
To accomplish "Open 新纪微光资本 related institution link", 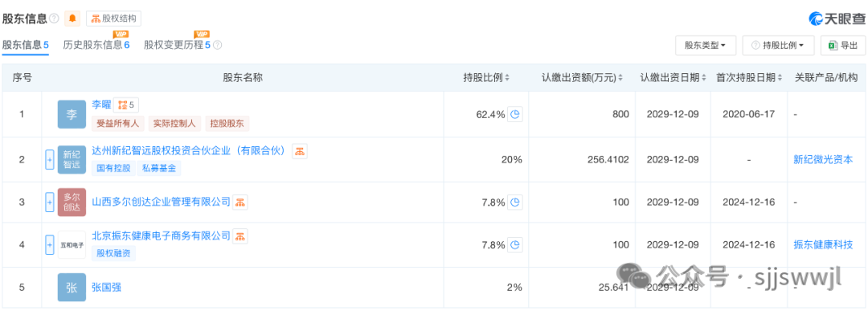I will (823, 159).
